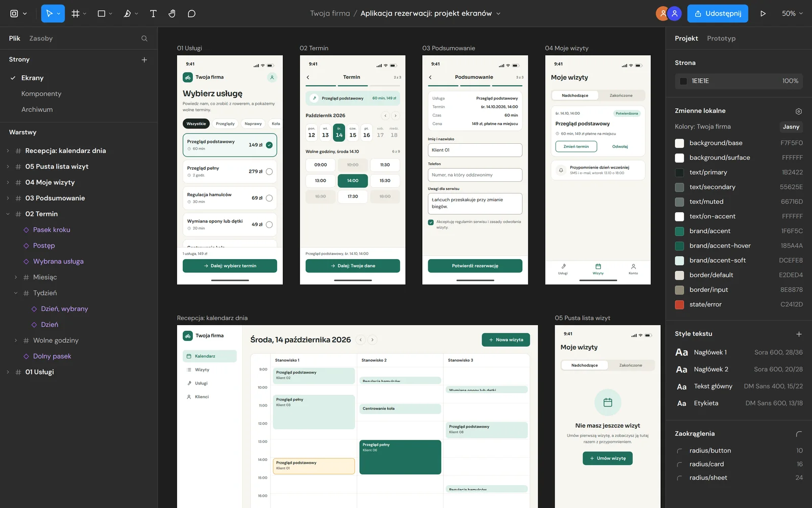Select the Wszystkie filter chip
The height and width of the screenshot is (508, 812).
point(196,124)
